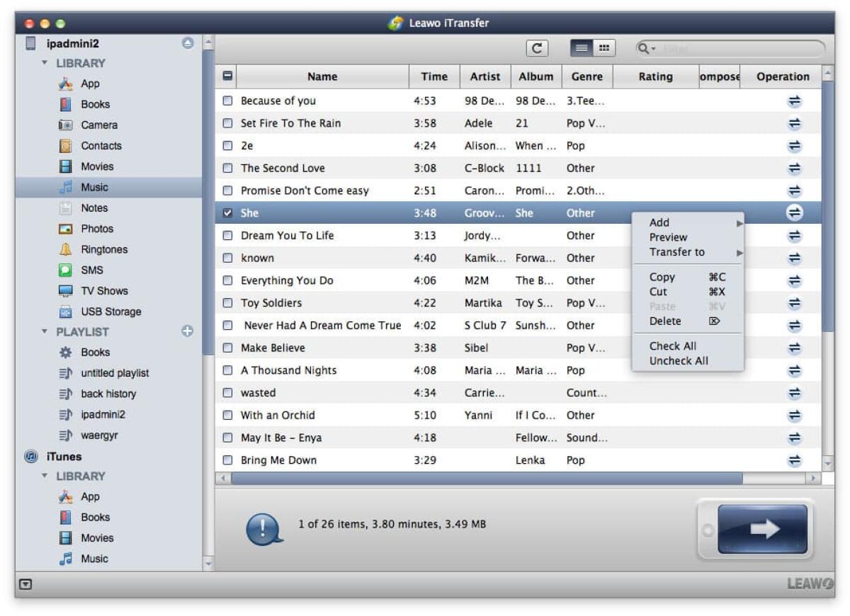Uncheck the She song checkbox
This screenshot has width=850, height=616.
tap(227, 213)
